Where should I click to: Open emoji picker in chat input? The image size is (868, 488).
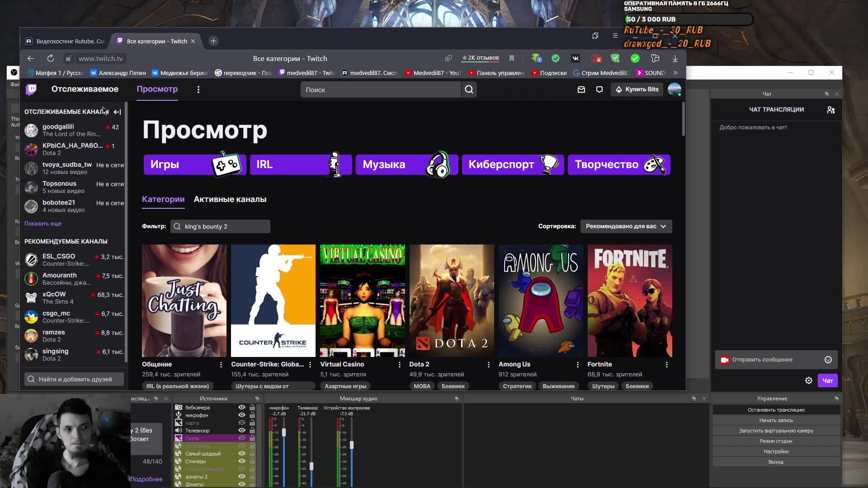[828, 360]
